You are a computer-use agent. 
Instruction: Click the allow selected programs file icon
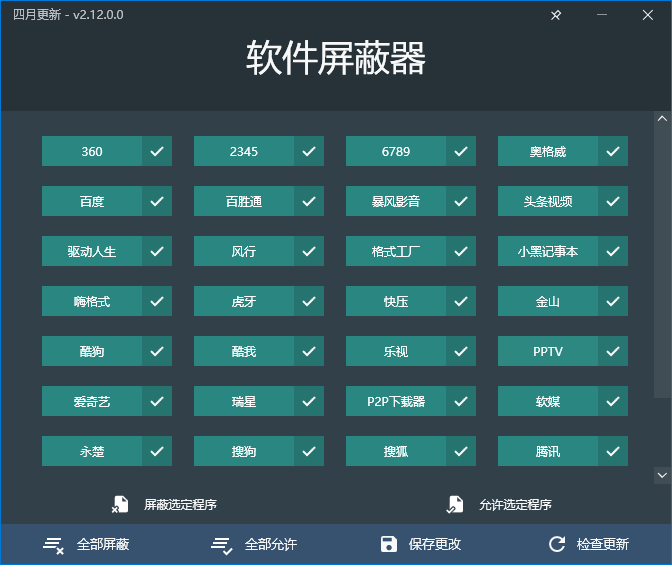(455, 504)
